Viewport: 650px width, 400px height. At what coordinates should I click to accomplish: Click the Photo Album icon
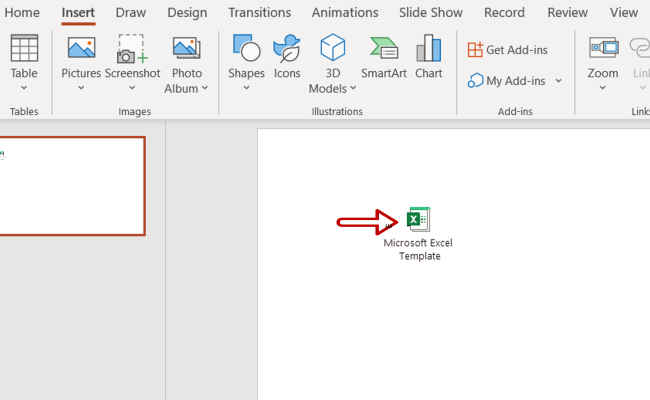187,48
